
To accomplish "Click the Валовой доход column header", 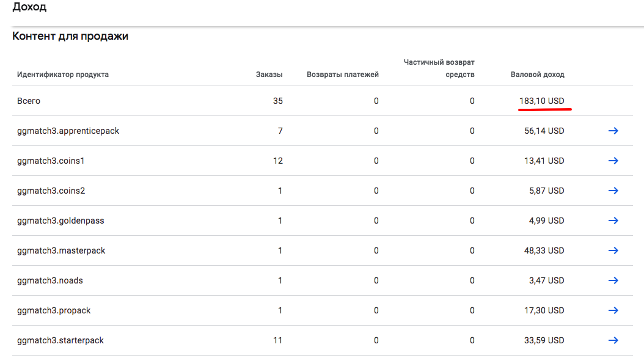I will 537,75.
